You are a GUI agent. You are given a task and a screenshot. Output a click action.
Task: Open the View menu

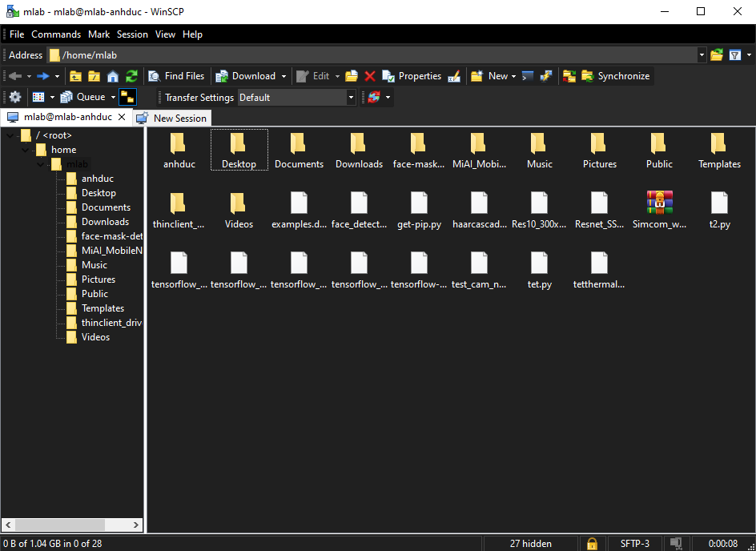pos(165,34)
